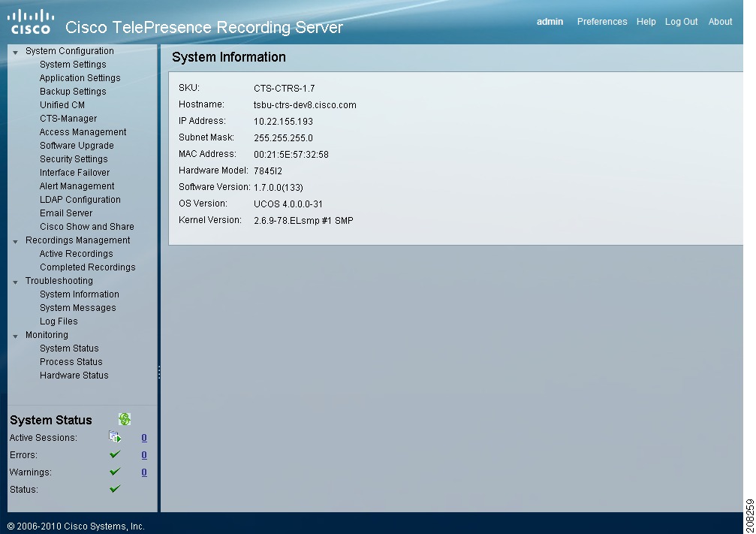Select Unified CM in the navigation
The height and width of the screenshot is (534, 756).
[x=62, y=104]
